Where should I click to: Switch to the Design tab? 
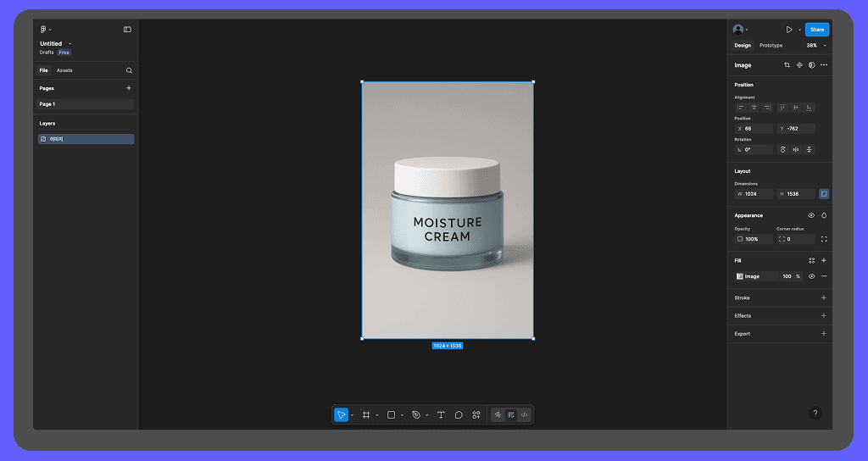click(743, 46)
